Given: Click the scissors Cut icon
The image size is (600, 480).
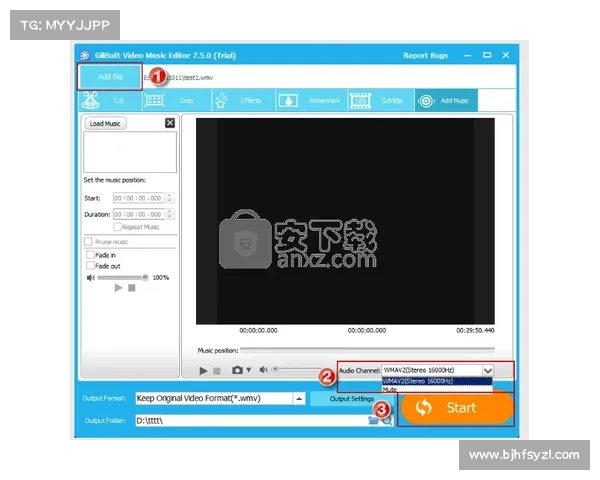Looking at the screenshot, I should point(90,100).
